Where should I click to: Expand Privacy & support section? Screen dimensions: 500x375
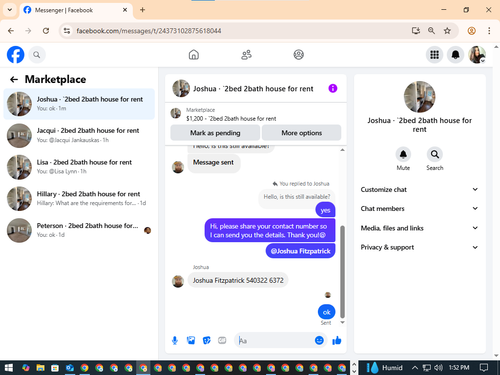click(x=419, y=247)
